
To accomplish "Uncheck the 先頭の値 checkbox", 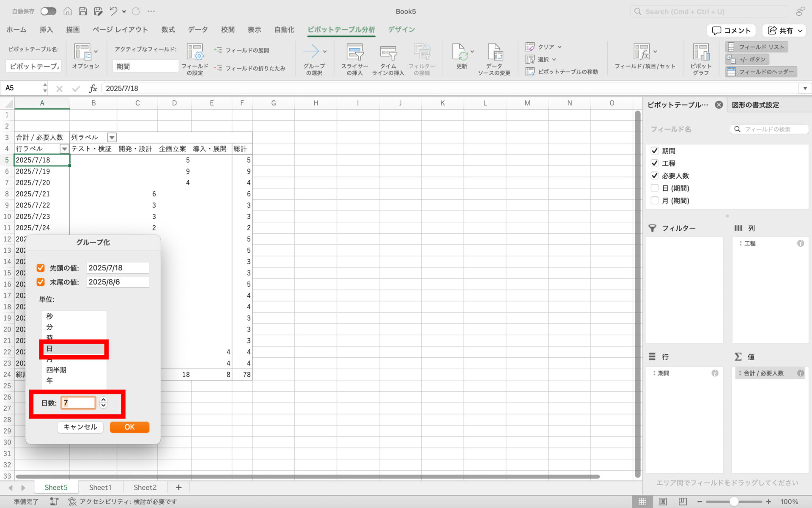I will tap(41, 268).
